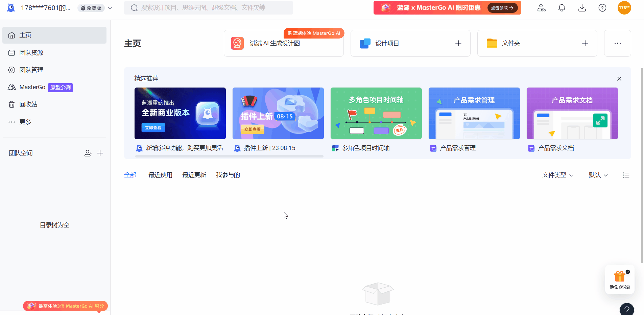Open the 文件类型 filter dropdown
Viewport: 644px width, 315px height.
click(x=557, y=175)
